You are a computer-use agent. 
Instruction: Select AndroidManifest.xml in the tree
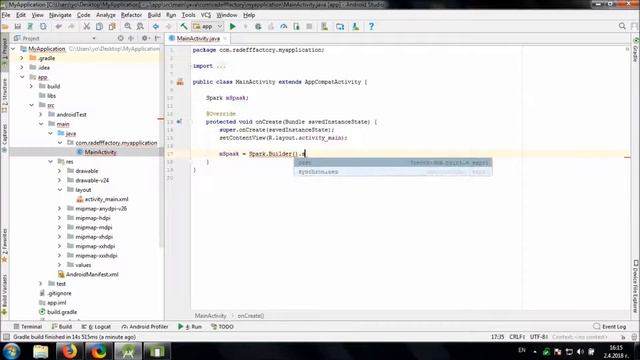click(x=92, y=274)
